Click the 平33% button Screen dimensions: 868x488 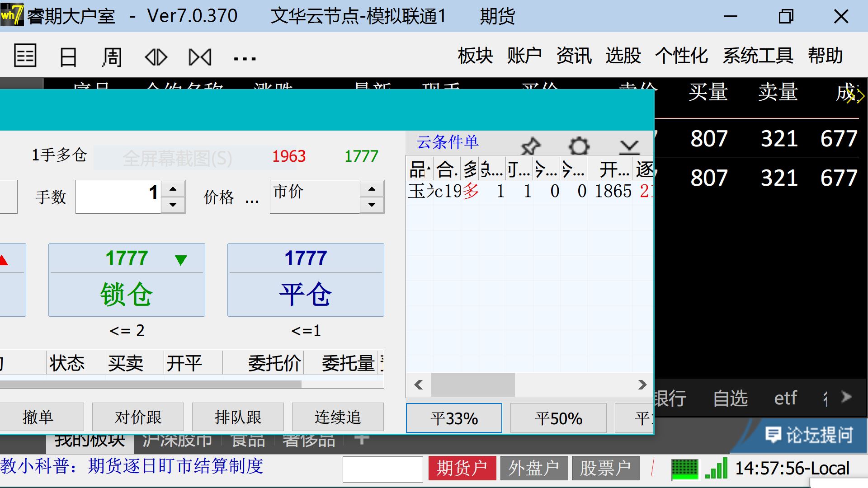point(454,418)
